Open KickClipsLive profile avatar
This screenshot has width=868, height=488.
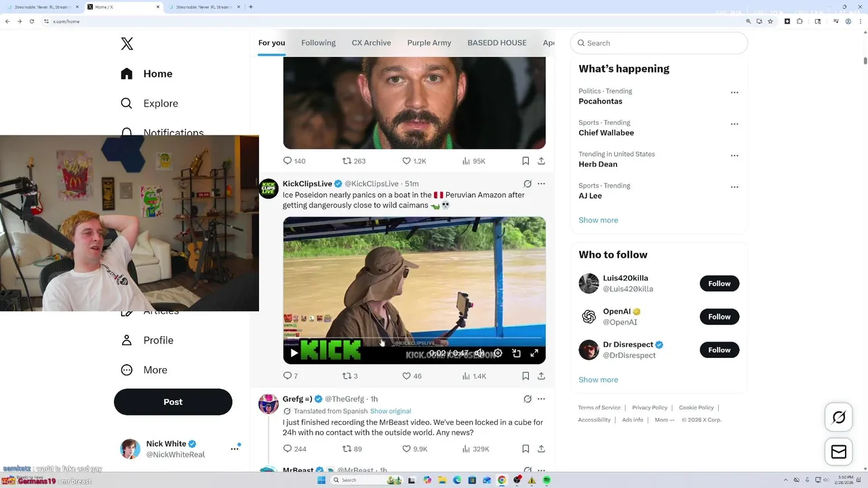(269, 188)
